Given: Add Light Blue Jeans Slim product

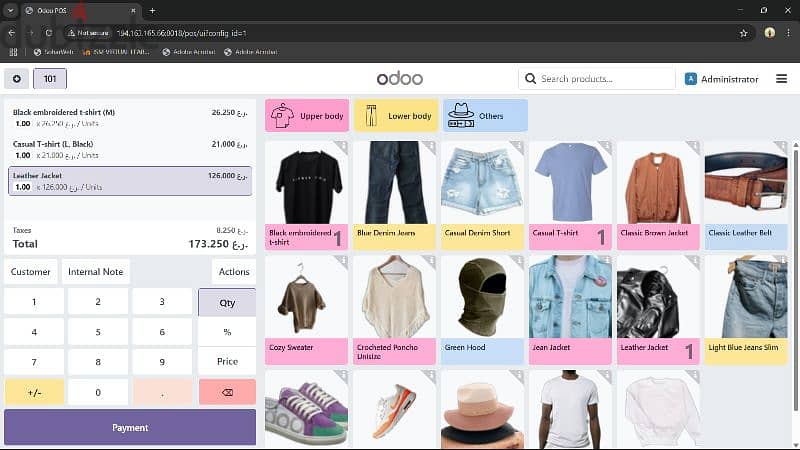Looking at the screenshot, I should coord(746,310).
